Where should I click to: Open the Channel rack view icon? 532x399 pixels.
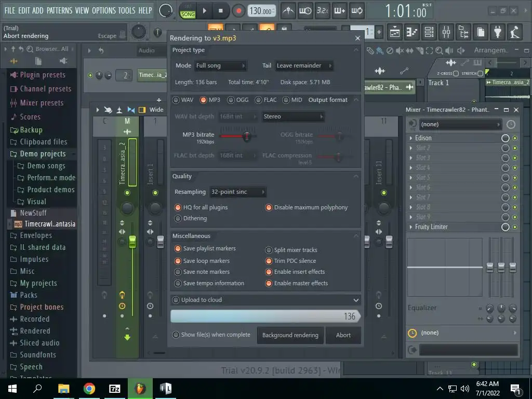point(429,32)
